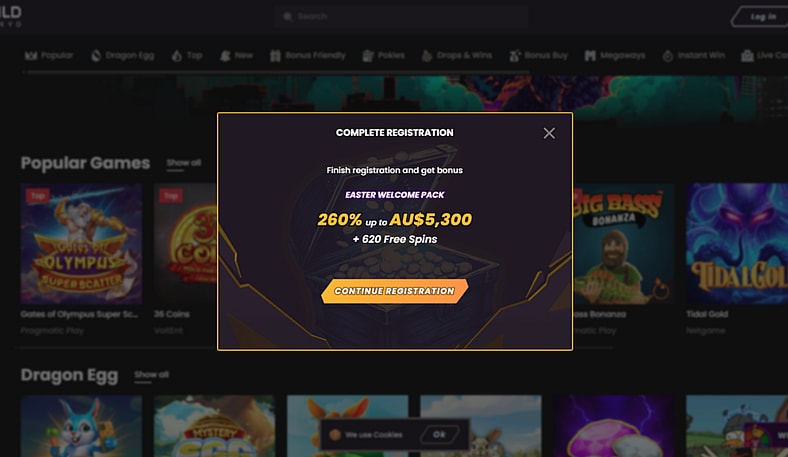This screenshot has width=788, height=457.
Task: Close the Complete Registration popup
Action: point(549,133)
